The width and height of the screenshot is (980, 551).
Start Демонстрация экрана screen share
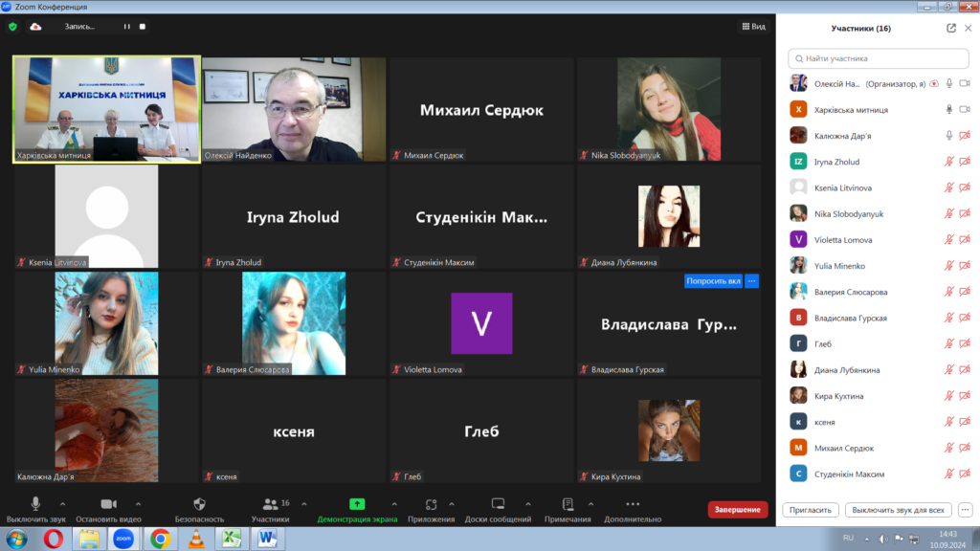coord(357,509)
